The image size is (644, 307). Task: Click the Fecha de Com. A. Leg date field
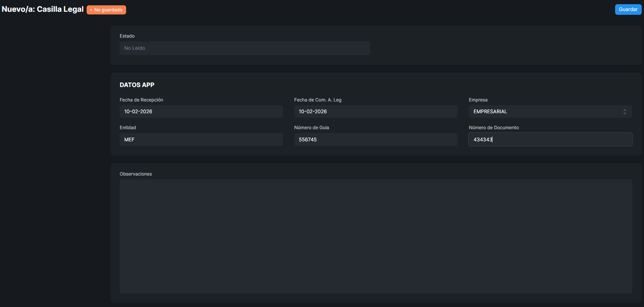(x=375, y=112)
